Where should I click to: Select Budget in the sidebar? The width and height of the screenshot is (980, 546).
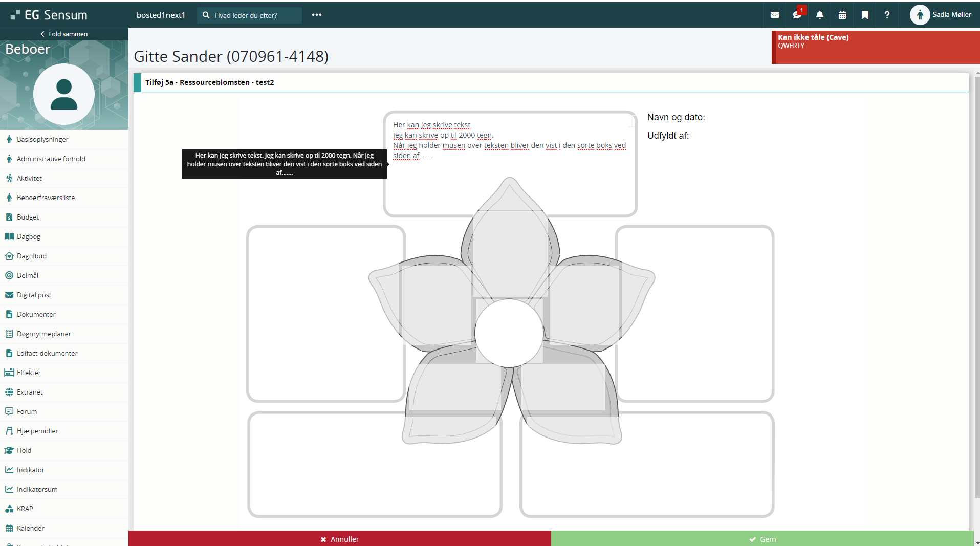[28, 217]
